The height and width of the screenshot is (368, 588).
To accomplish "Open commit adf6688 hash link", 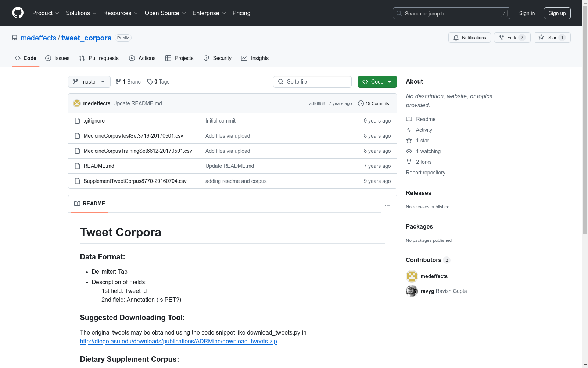I will pos(317,103).
